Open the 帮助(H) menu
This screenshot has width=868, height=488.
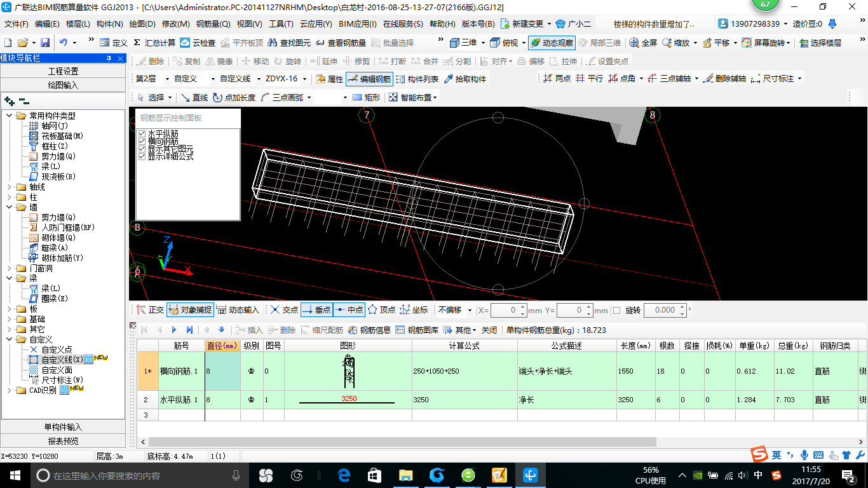click(442, 24)
